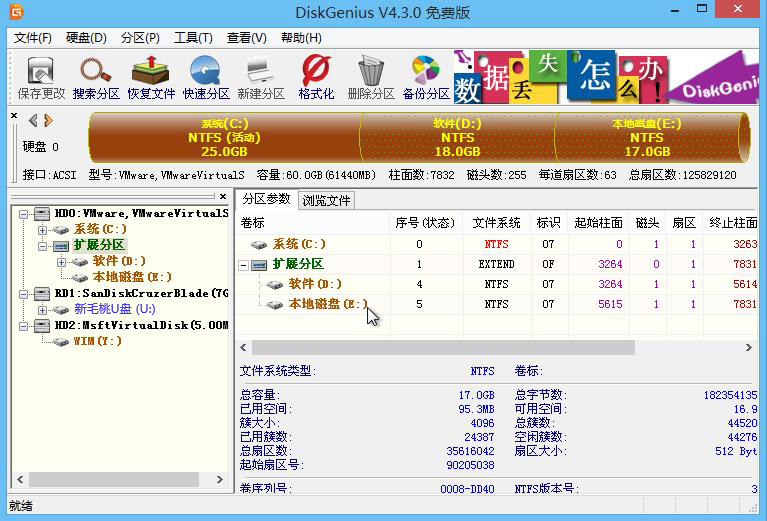Click the 文件系统 column header
This screenshot has width=767, height=521.
(x=496, y=223)
